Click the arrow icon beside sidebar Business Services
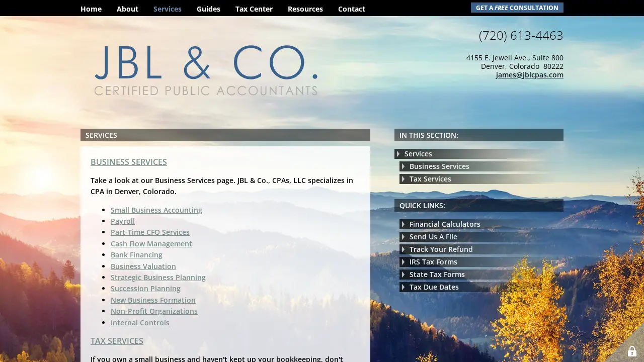This screenshot has height=362, width=644. pyautogui.click(x=403, y=166)
